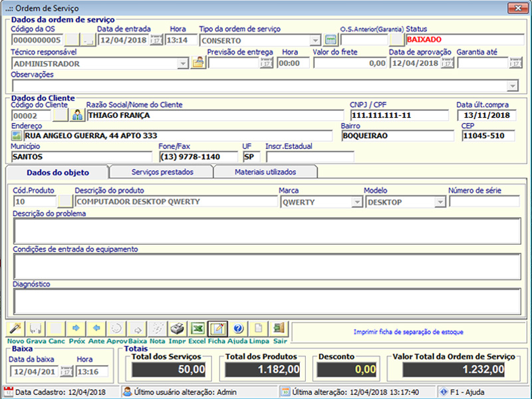
Task: Open the calendar beside Previsão de entrega
Action: [x=267, y=63]
